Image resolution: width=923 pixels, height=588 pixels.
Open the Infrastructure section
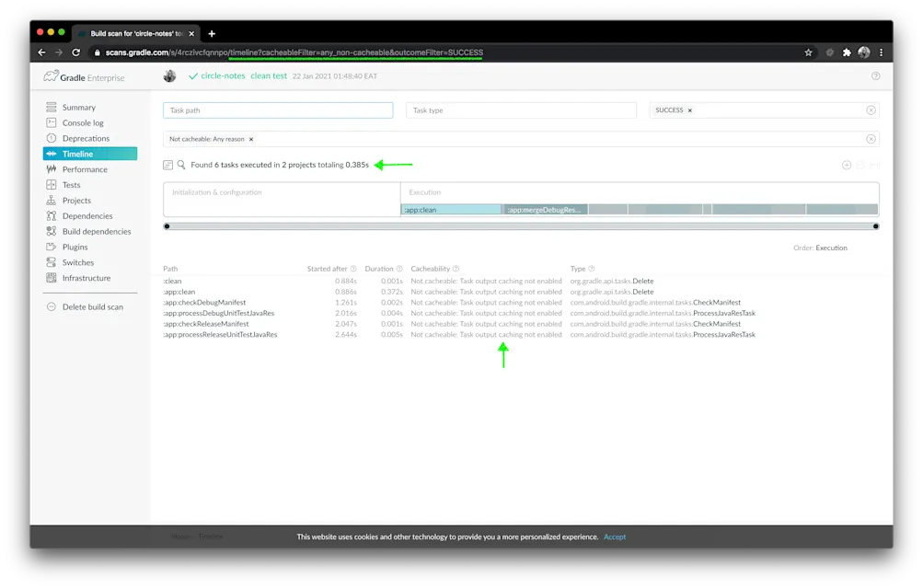coord(86,278)
